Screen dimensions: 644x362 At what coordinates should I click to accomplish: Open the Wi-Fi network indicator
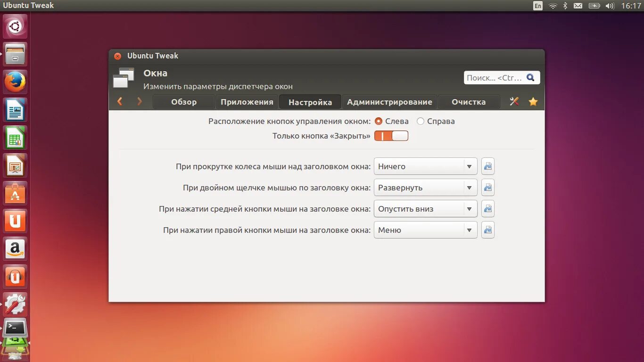[553, 6]
